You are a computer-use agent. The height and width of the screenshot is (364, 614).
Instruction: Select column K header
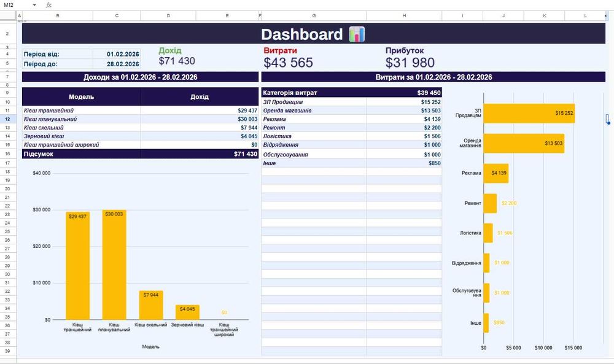(544, 16)
